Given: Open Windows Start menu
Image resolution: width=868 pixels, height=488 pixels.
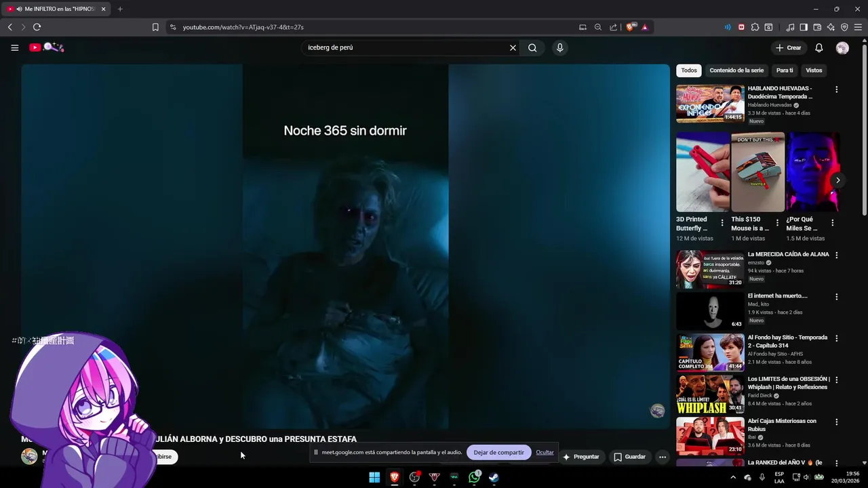Looking at the screenshot, I should point(374,477).
